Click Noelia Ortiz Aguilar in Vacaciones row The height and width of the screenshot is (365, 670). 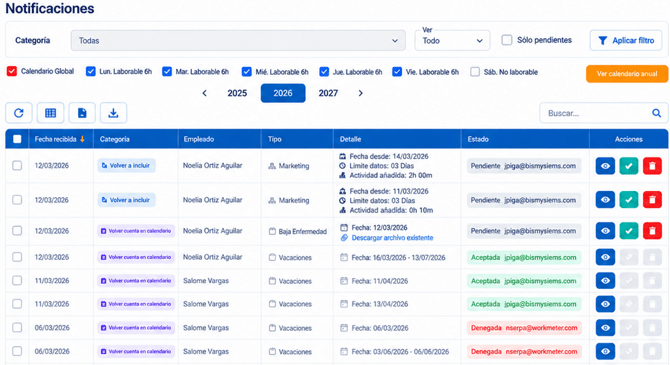(x=212, y=257)
